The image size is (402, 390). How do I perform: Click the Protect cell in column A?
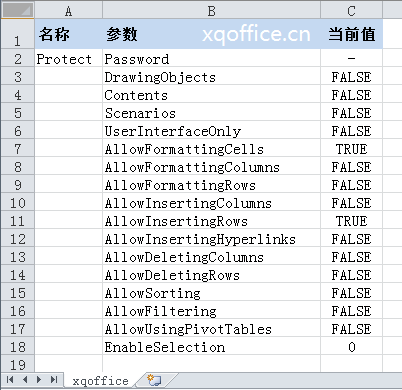click(68, 59)
